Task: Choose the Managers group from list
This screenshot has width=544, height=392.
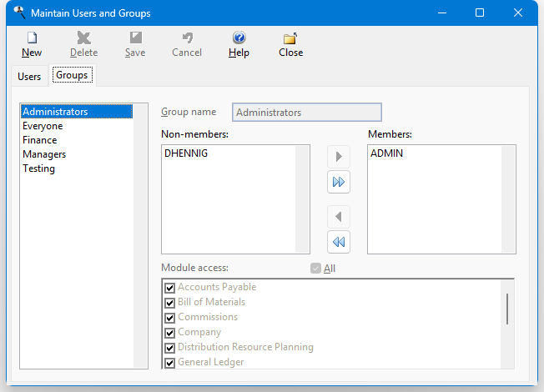Action: coord(44,154)
